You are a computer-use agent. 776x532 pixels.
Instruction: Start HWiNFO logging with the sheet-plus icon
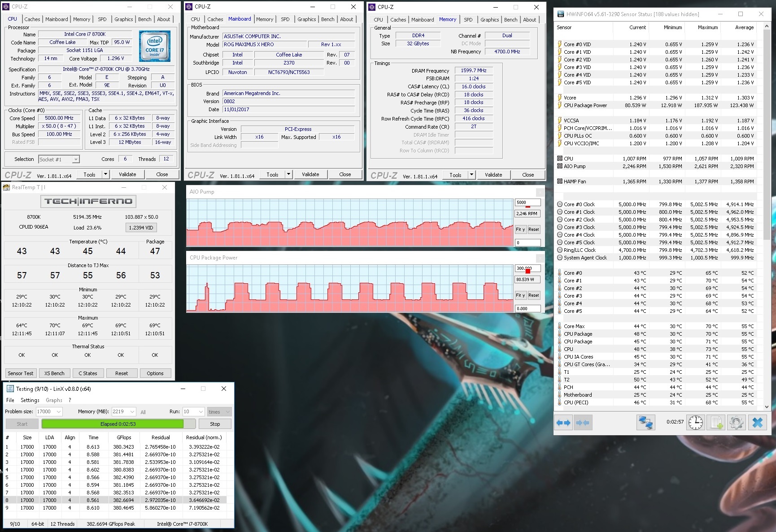tap(716, 422)
